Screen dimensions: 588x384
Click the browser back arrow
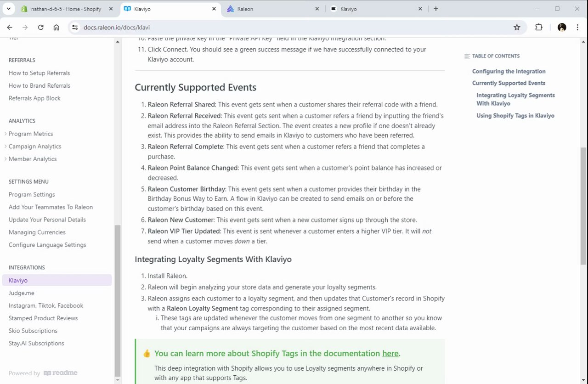click(10, 28)
